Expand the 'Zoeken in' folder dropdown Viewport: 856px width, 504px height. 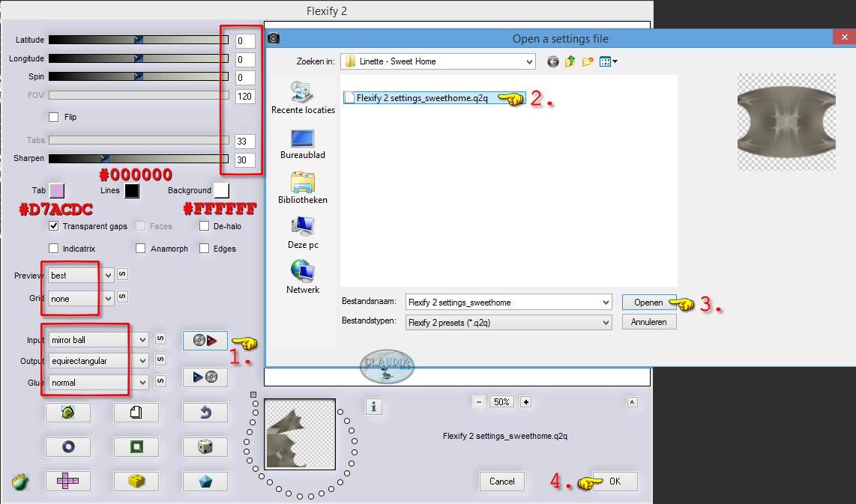pyautogui.click(x=529, y=61)
